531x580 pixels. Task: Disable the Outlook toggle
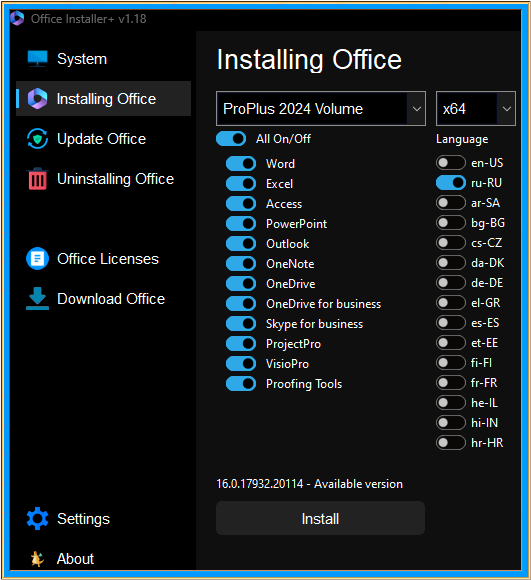point(241,243)
